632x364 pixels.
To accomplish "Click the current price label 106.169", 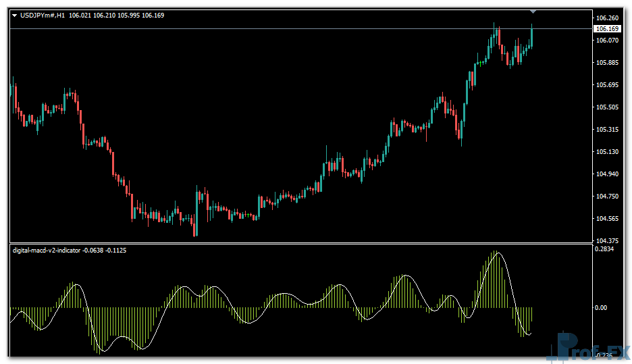I will [x=606, y=29].
